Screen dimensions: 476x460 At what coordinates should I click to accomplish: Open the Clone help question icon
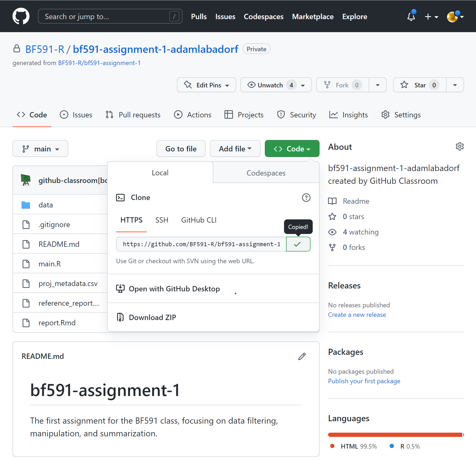coord(306,198)
